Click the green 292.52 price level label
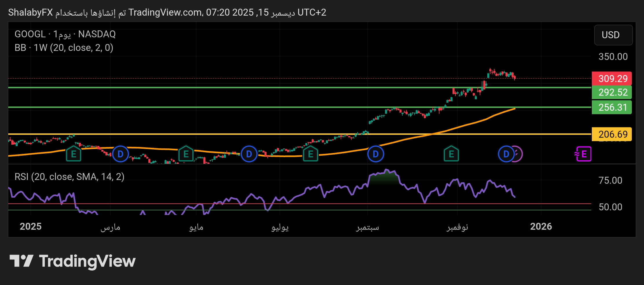 coord(612,92)
